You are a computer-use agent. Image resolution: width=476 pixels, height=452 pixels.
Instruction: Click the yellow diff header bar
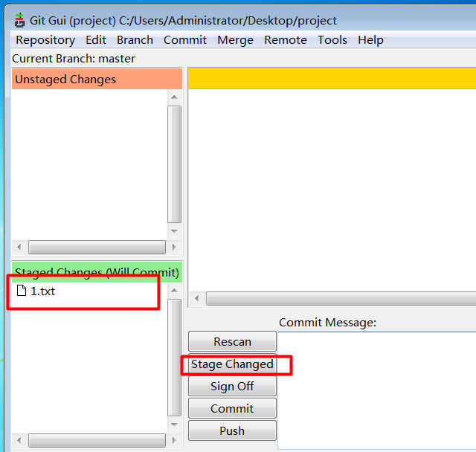[332, 78]
